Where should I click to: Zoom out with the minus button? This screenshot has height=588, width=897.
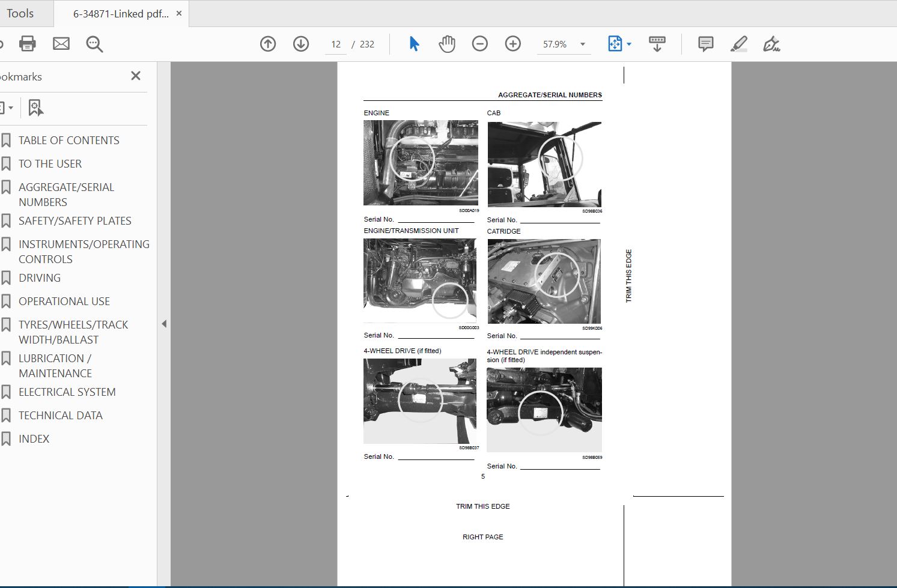click(480, 44)
